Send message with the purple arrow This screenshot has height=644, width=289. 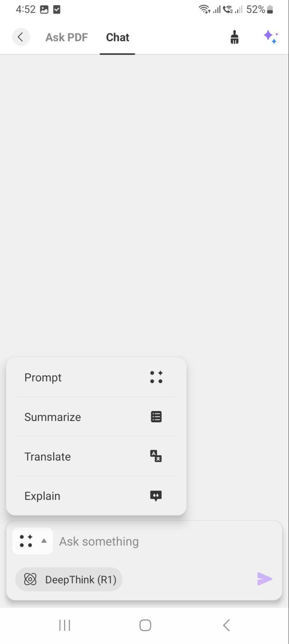(265, 579)
